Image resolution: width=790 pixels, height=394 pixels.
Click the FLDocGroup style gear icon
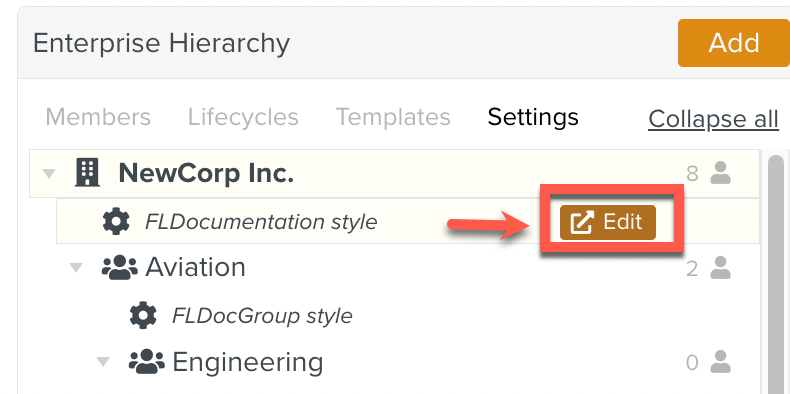tap(144, 315)
